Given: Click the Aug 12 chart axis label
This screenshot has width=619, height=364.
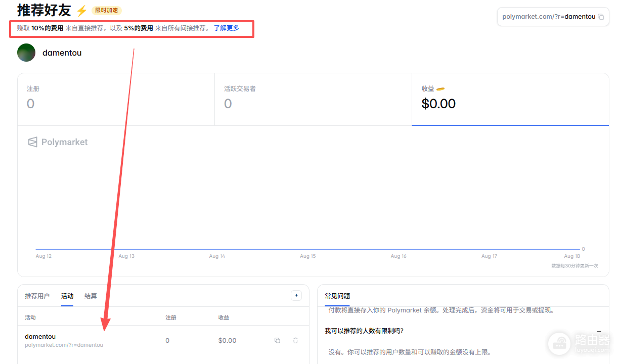Looking at the screenshot, I should [43, 256].
